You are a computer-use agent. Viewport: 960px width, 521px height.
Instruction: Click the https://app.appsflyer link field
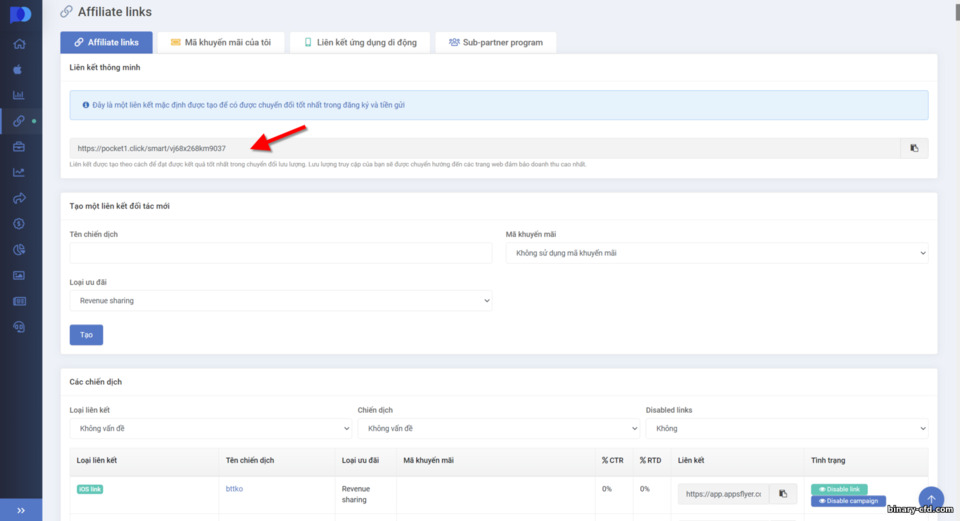[x=724, y=493]
